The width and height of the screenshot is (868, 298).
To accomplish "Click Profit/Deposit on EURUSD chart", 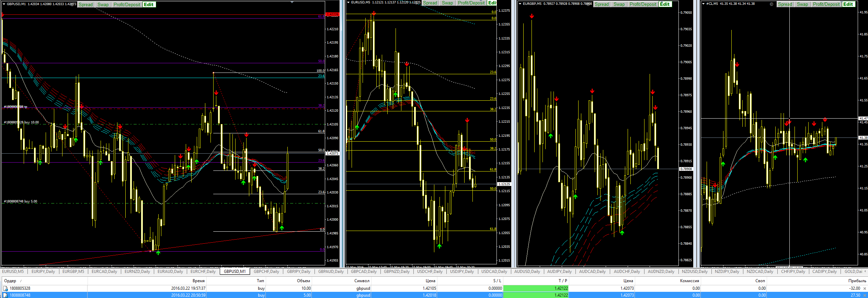I will click(x=471, y=3).
